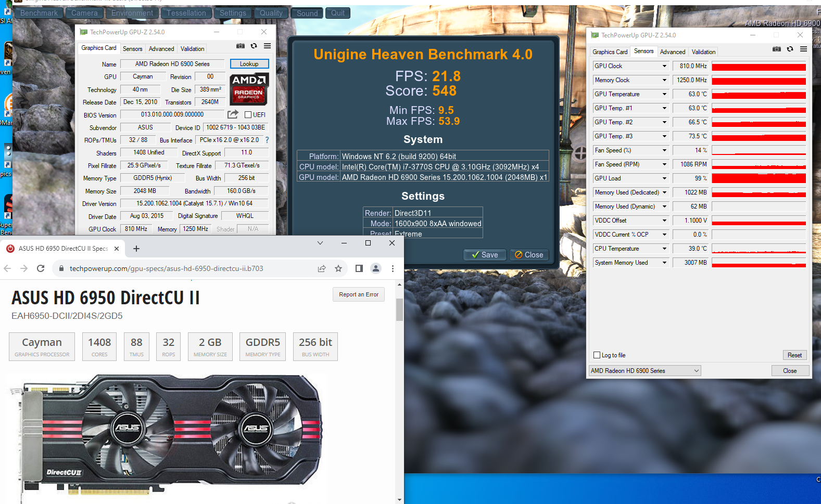Open the System Memory Used sensor dropdown
The image size is (821, 504).
click(664, 263)
